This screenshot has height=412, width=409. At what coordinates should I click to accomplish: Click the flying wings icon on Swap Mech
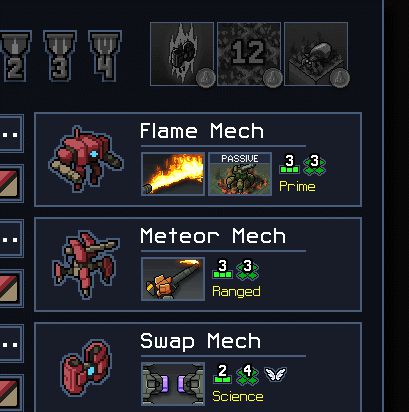(x=275, y=374)
